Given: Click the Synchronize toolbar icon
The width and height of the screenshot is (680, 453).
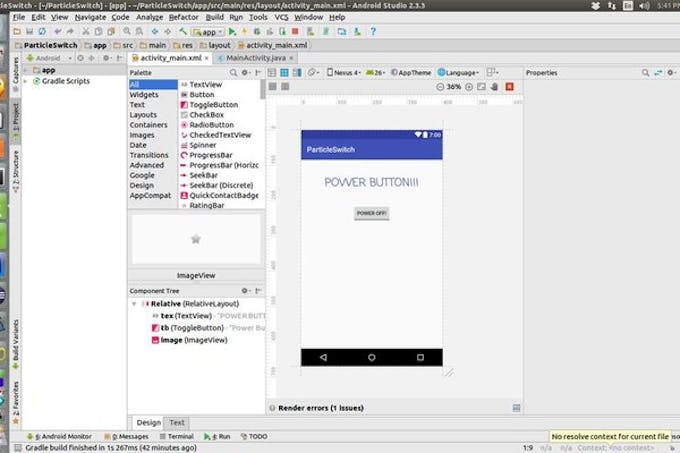Looking at the screenshot, I should (42, 32).
